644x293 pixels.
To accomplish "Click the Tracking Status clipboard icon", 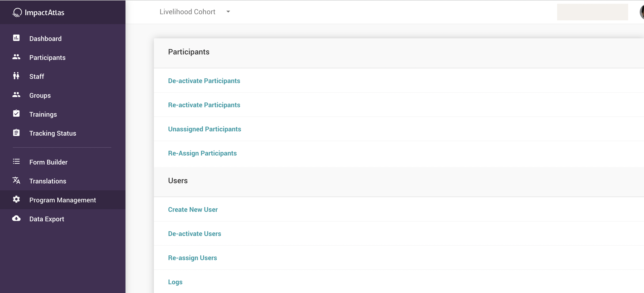I will click(16, 133).
